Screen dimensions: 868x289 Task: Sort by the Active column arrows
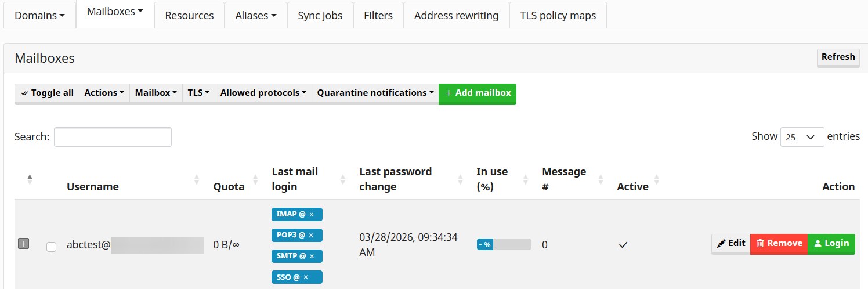tap(657, 180)
